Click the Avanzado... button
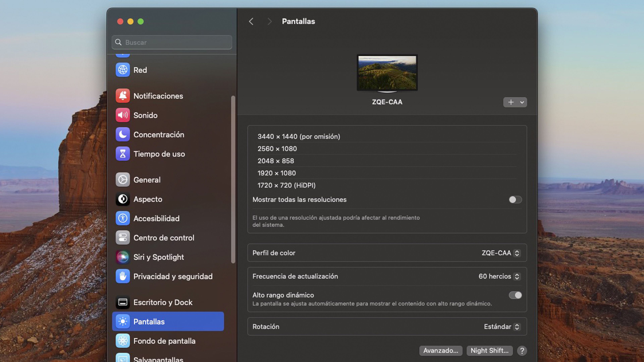The width and height of the screenshot is (644, 362). click(x=441, y=351)
